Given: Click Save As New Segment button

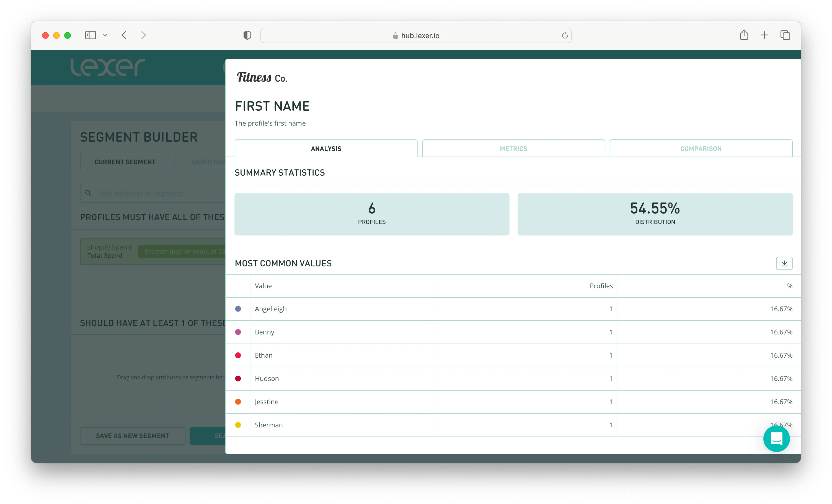Looking at the screenshot, I should tap(132, 436).
